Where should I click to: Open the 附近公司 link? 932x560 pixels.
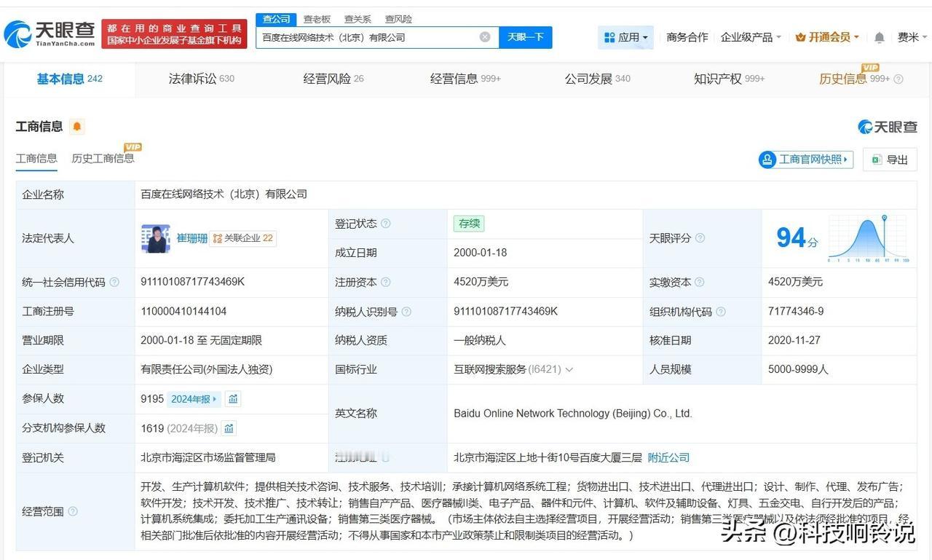(x=668, y=458)
